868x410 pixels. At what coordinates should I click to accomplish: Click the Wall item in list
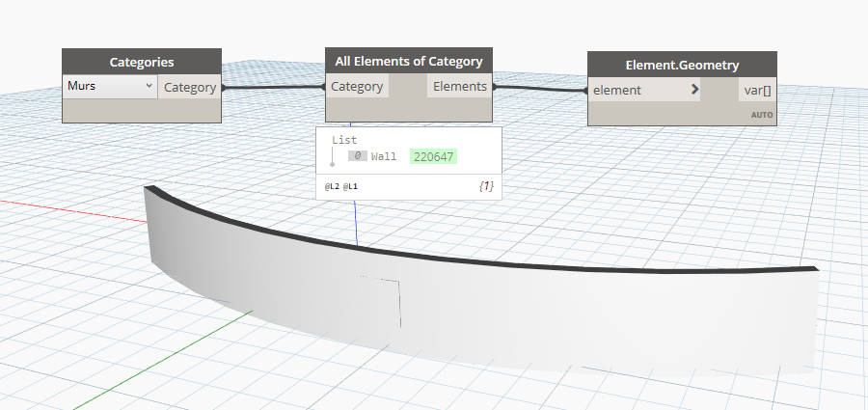pyautogui.click(x=384, y=157)
